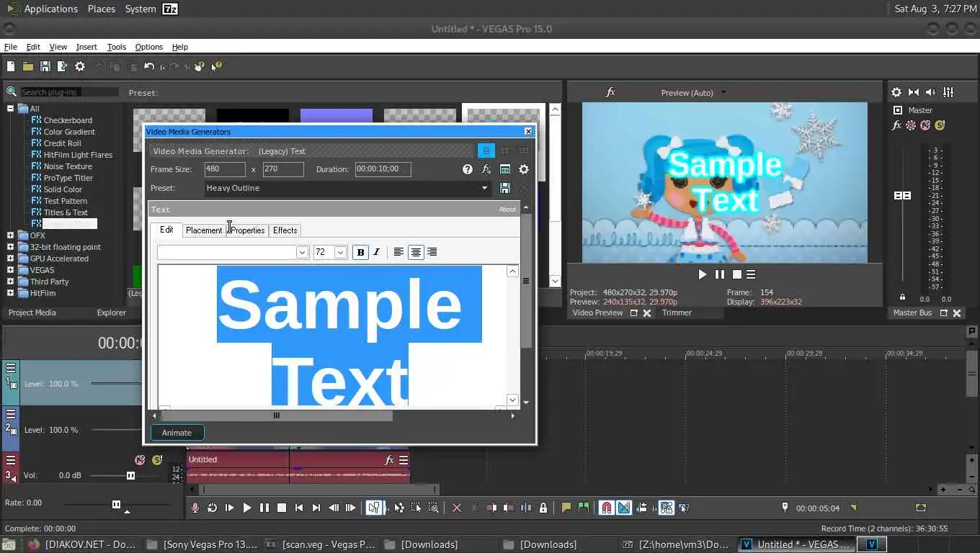Switch to the Effects tab

pos(285,230)
